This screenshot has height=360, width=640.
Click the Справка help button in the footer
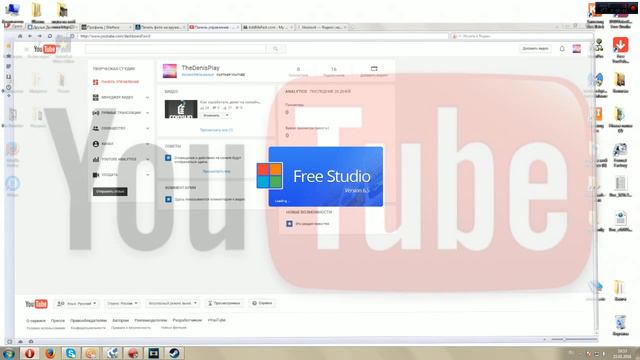tap(262, 303)
